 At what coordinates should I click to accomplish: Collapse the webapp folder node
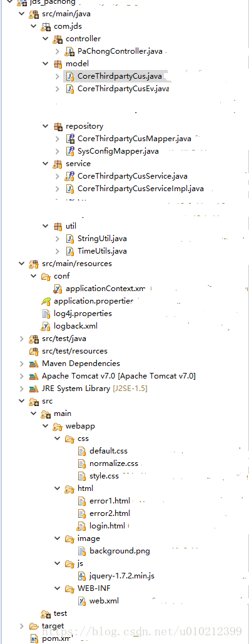pos(45,426)
